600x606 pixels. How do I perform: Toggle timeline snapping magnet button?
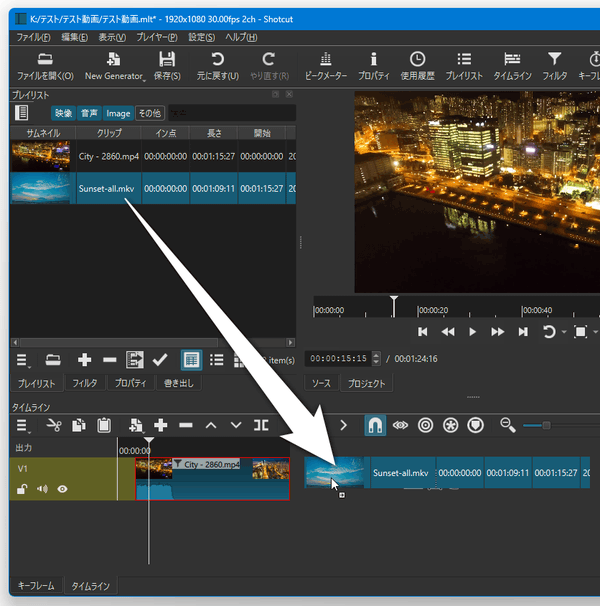click(x=375, y=426)
